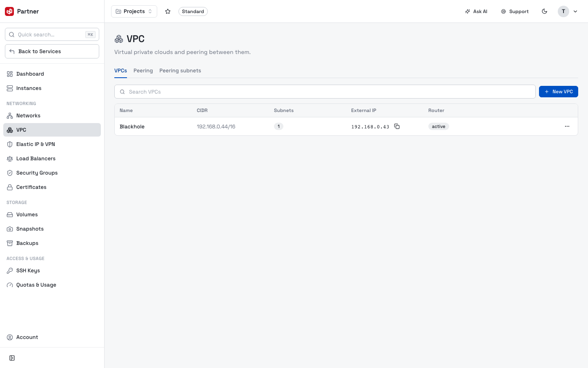Toggle dark mode moon icon
Screen dimensions: 588x368
(x=544, y=11)
